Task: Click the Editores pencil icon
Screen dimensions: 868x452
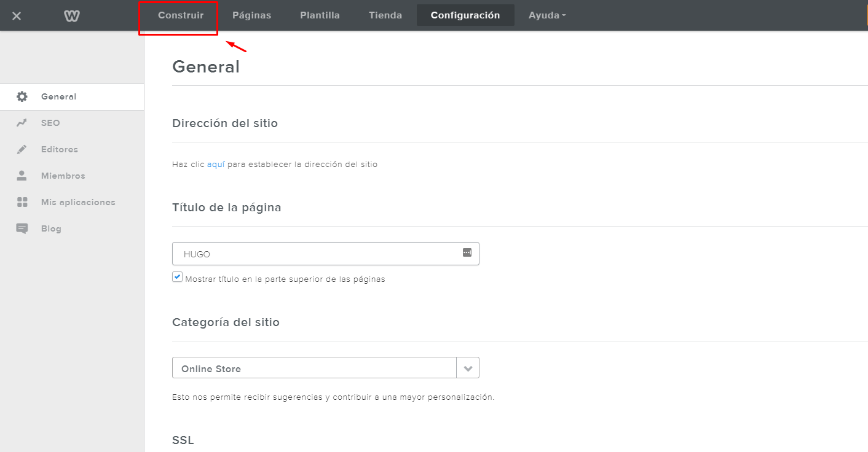Action: [22, 149]
